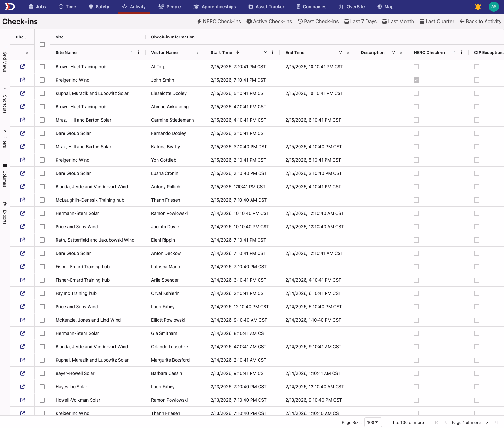This screenshot has height=428, width=504.
Task: Open End Time column menu
Action: 348,52
